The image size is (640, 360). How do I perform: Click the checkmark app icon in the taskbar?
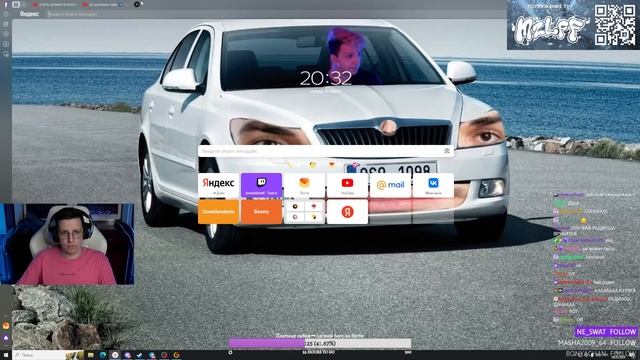tap(140, 355)
